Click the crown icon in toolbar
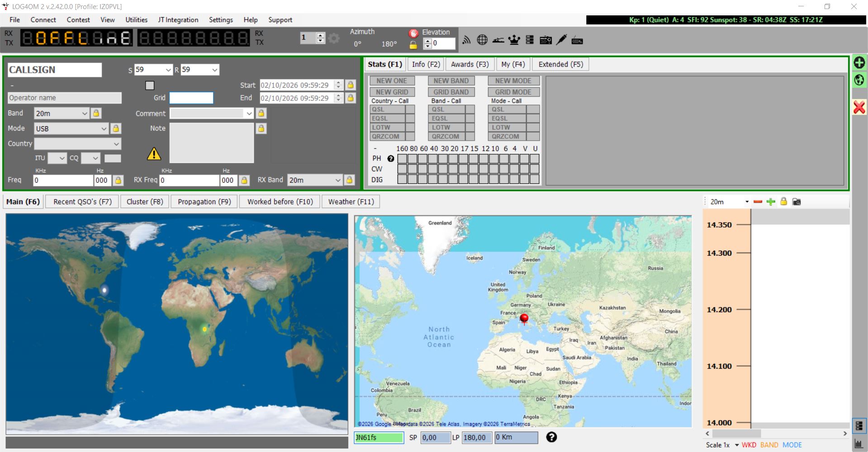Image resolution: width=868 pixels, height=452 pixels. [x=514, y=40]
